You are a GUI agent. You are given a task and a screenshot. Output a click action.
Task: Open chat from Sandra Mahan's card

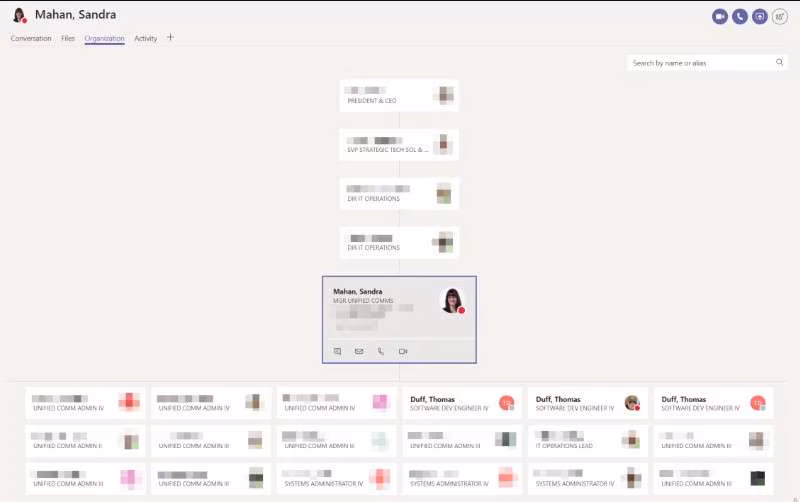click(337, 352)
